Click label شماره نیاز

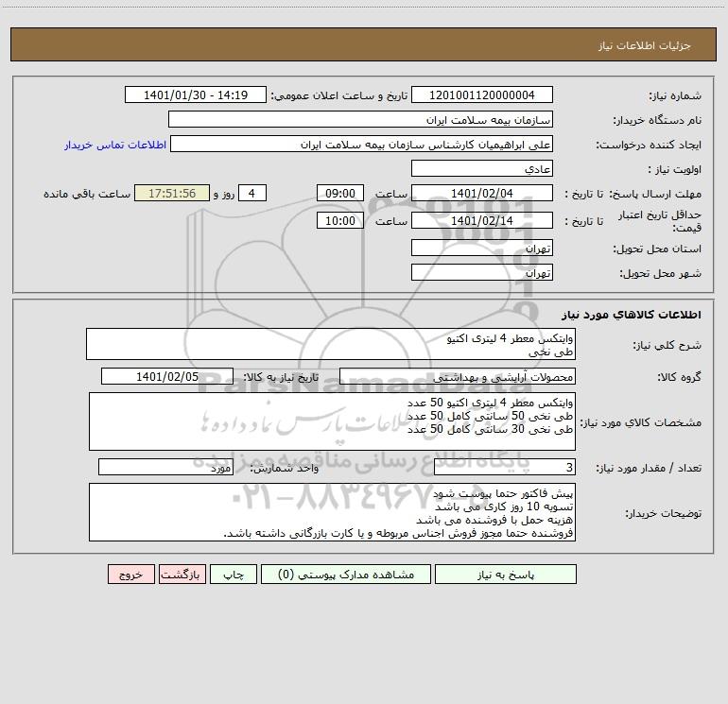coord(675,96)
